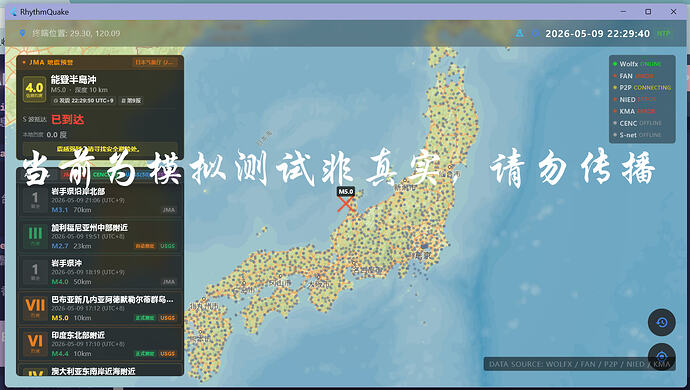Click the orange VI intensity badge
This screenshot has height=390, width=690.
point(35,344)
